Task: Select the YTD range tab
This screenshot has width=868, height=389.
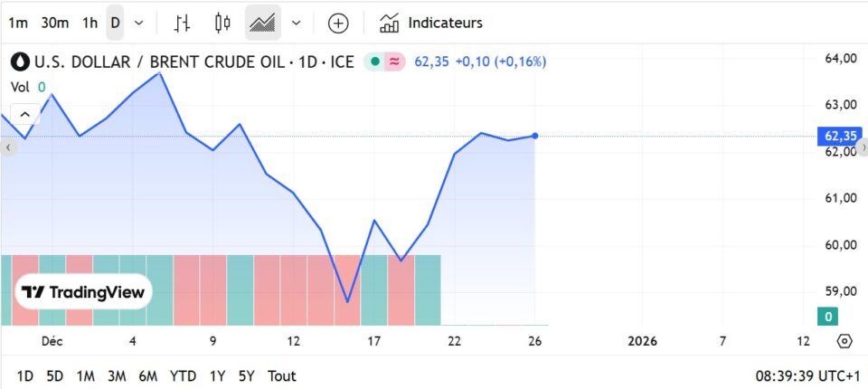Action: pos(183,375)
